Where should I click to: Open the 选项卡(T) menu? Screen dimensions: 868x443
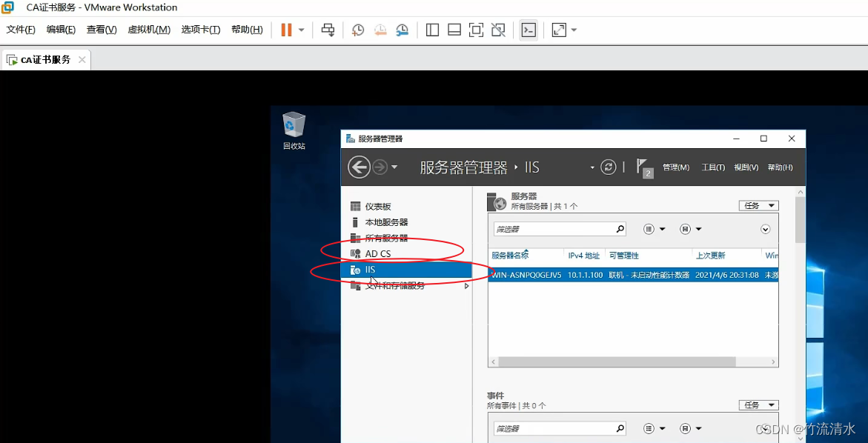(200, 30)
